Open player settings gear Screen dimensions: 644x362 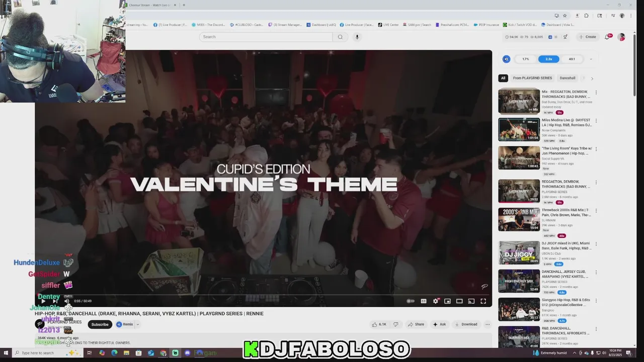click(436, 301)
